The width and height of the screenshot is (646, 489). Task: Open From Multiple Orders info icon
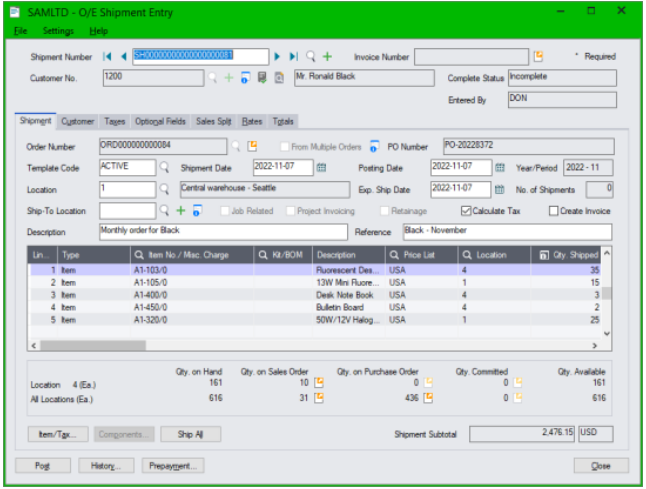[x=374, y=146]
